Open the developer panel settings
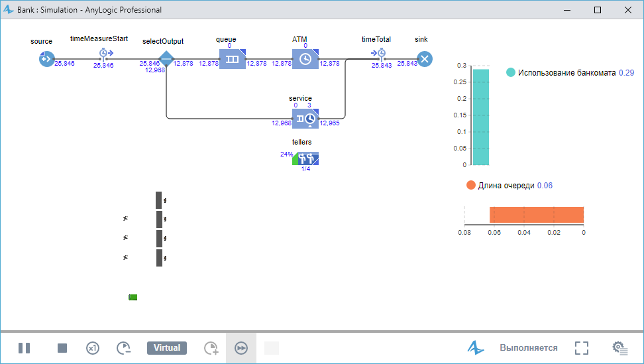Image resolution: width=644 pixels, height=364 pixels. [x=620, y=348]
